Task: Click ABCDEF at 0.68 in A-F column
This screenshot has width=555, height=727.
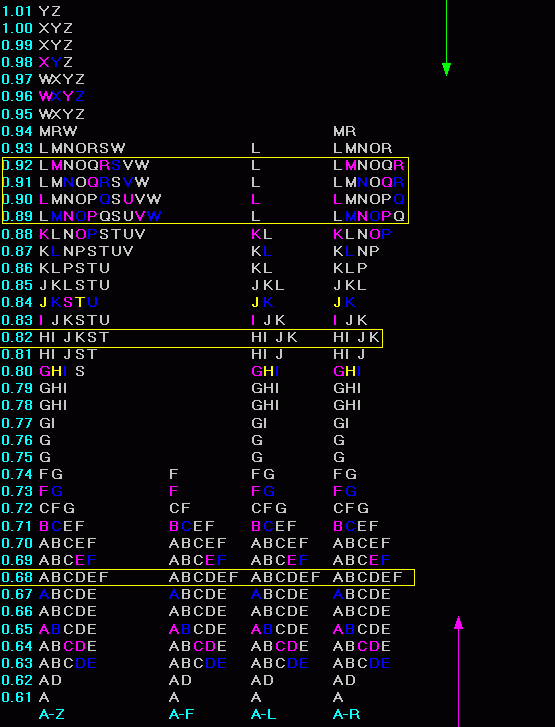Action: pyautogui.click(x=204, y=577)
